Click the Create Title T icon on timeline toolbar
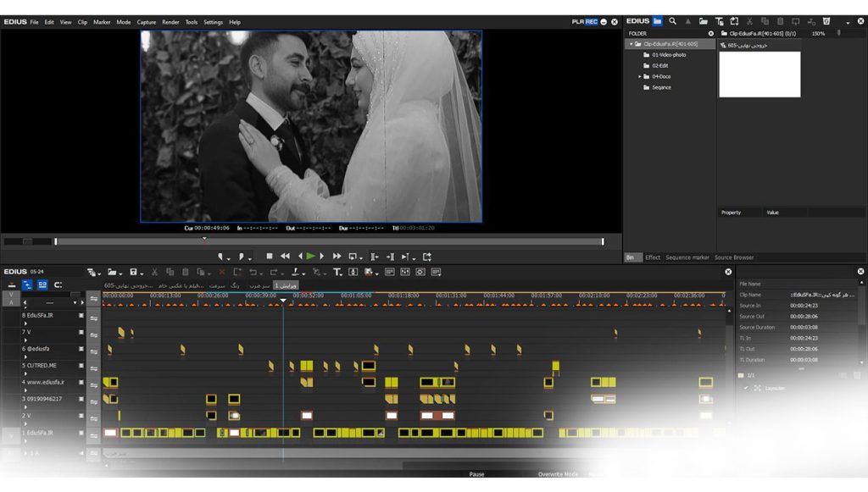Screen dimensions: 868x492 337,272
